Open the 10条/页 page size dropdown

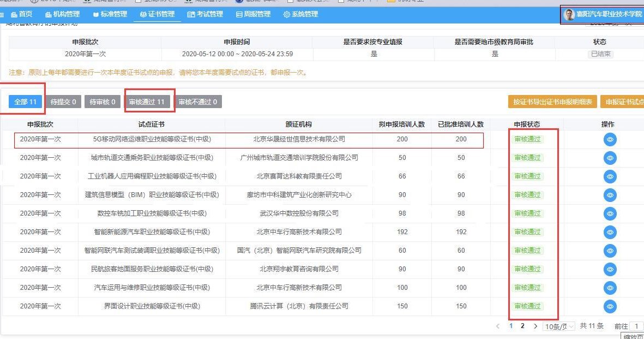(x=559, y=326)
